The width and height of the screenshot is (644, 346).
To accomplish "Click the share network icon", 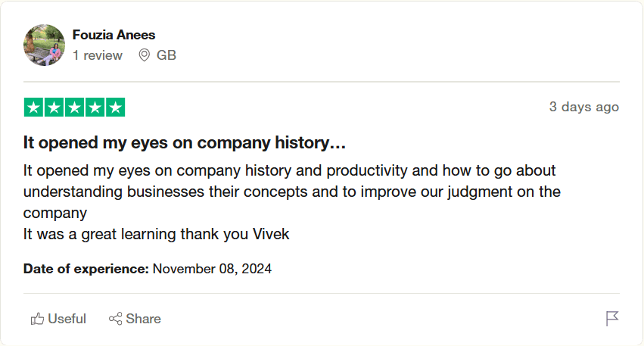I will coord(115,319).
